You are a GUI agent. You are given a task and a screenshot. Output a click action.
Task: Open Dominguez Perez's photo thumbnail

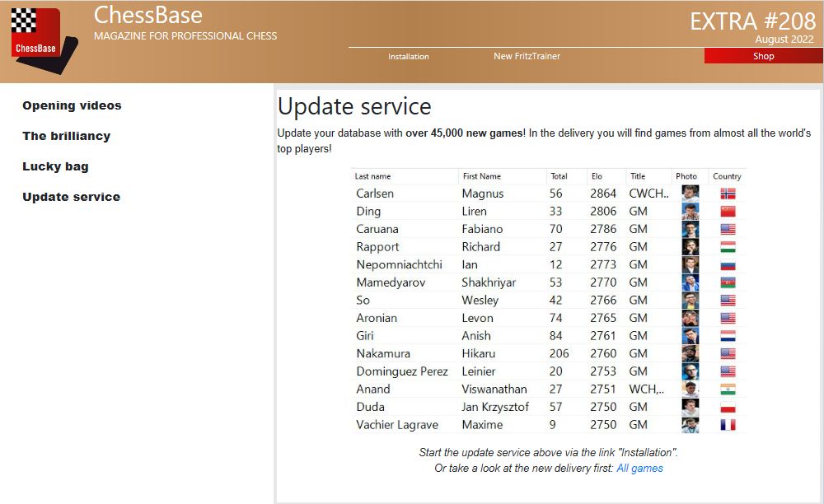690,371
